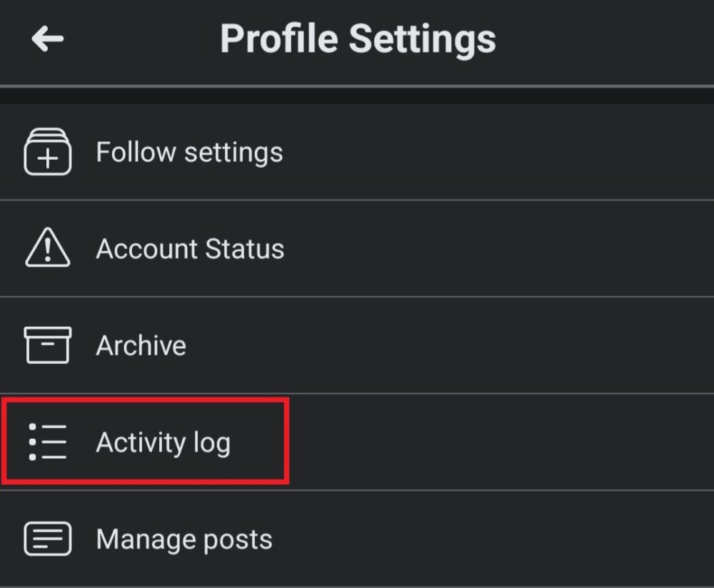This screenshot has width=714, height=588.
Task: Tap blank space in the Account Status row
Action: [500, 249]
